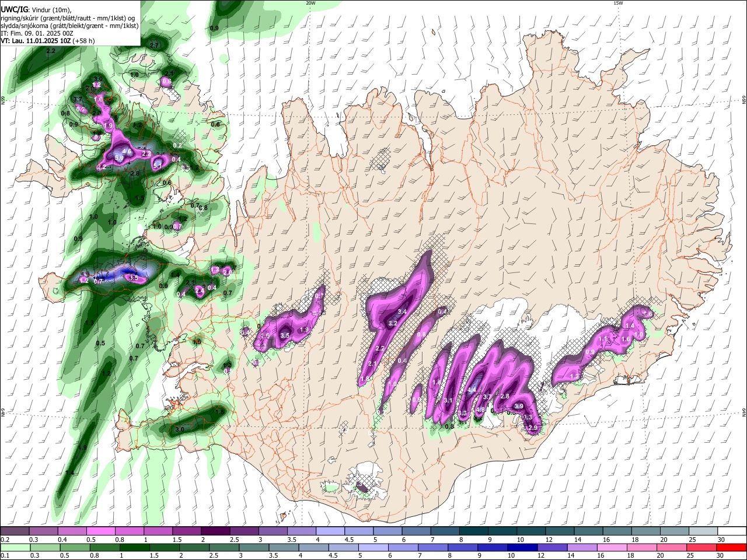The image size is (747, 560).
Task: Click the darkest purple swatch in the snow scale
Action: coord(215,531)
